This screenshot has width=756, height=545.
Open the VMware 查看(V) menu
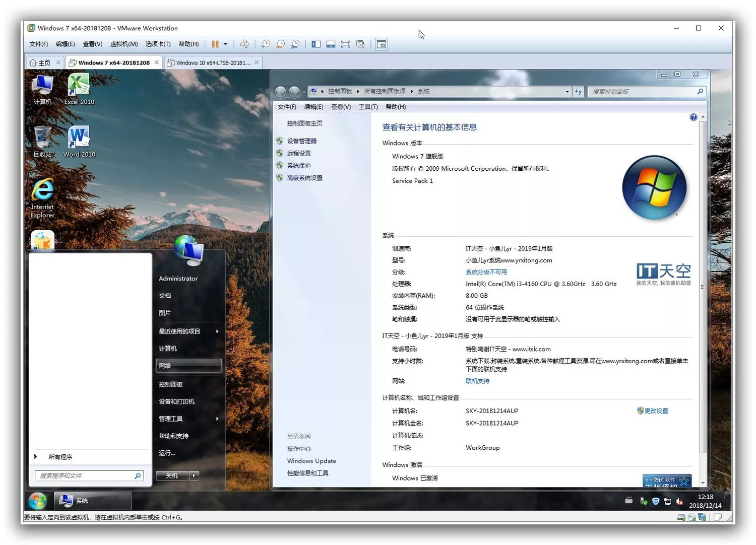[93, 44]
